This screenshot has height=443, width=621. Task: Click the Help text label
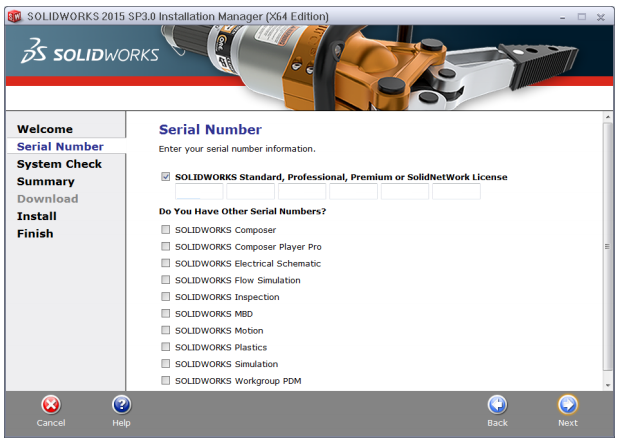121,423
